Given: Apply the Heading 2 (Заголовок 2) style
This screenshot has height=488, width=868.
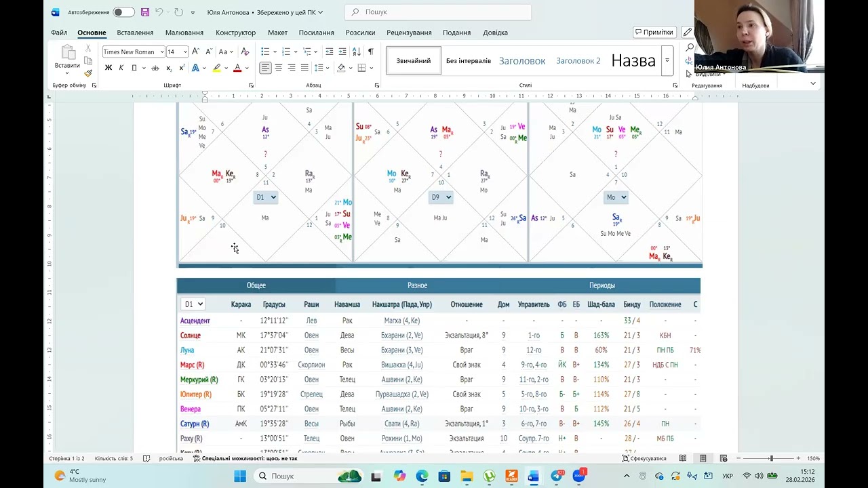Looking at the screenshot, I should click(578, 60).
